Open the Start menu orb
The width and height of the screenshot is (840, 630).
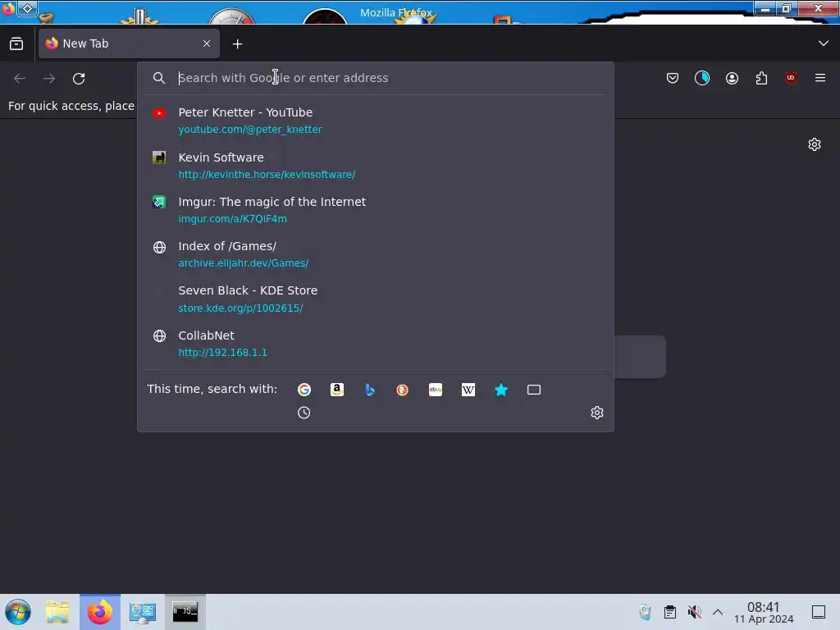click(x=18, y=612)
